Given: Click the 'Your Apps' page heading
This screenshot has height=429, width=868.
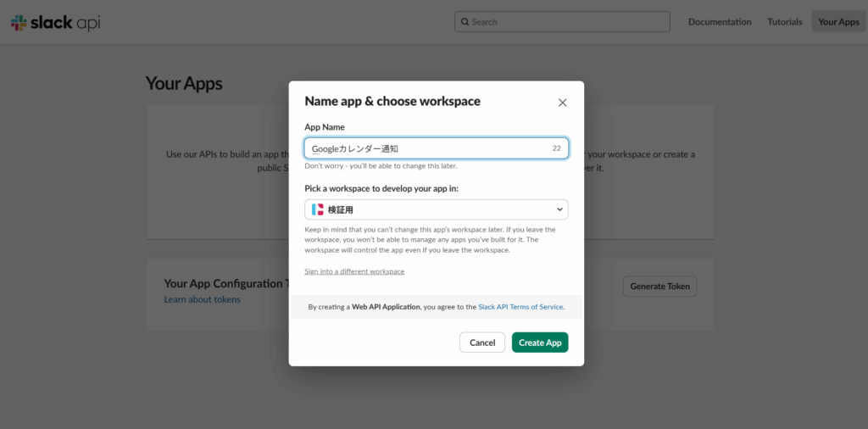Looking at the screenshot, I should tap(184, 84).
